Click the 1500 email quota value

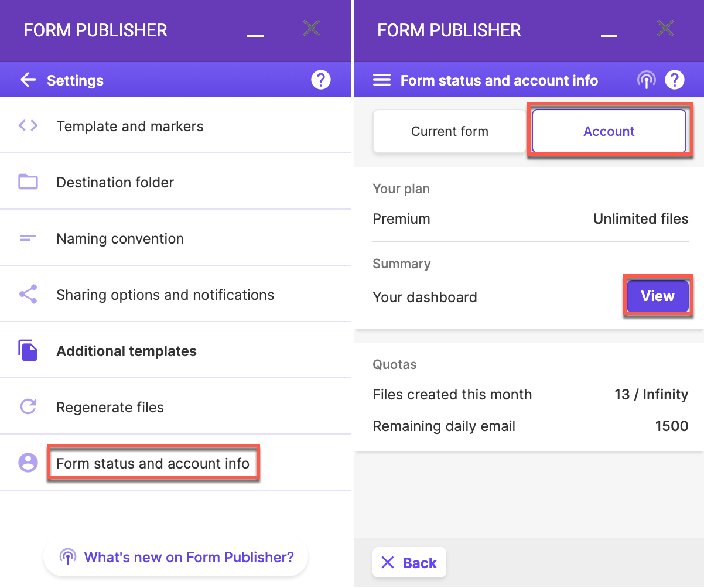tap(672, 426)
